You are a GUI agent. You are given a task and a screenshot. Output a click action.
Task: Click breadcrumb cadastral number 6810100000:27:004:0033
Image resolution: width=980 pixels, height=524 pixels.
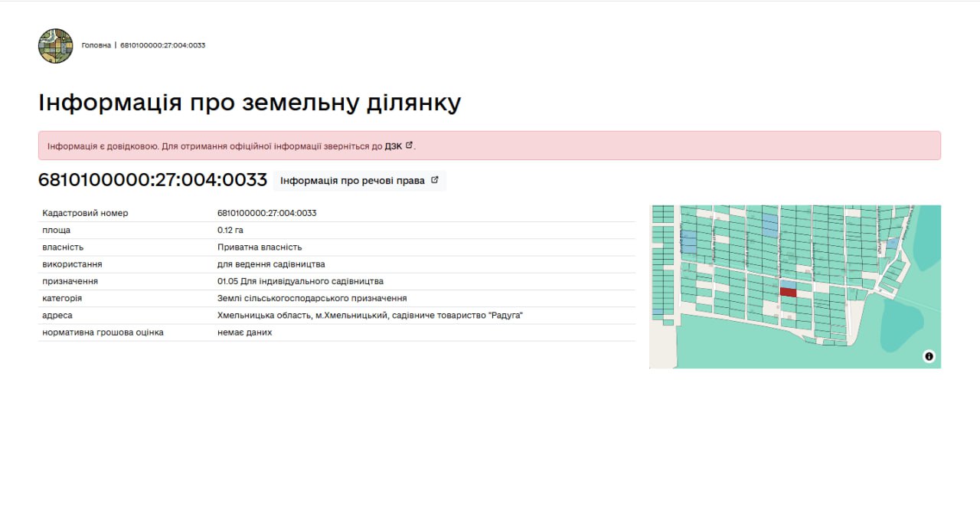[x=162, y=45]
